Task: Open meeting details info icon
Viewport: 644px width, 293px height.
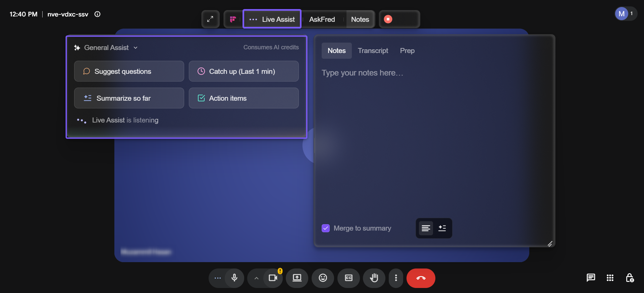Action: (x=97, y=14)
